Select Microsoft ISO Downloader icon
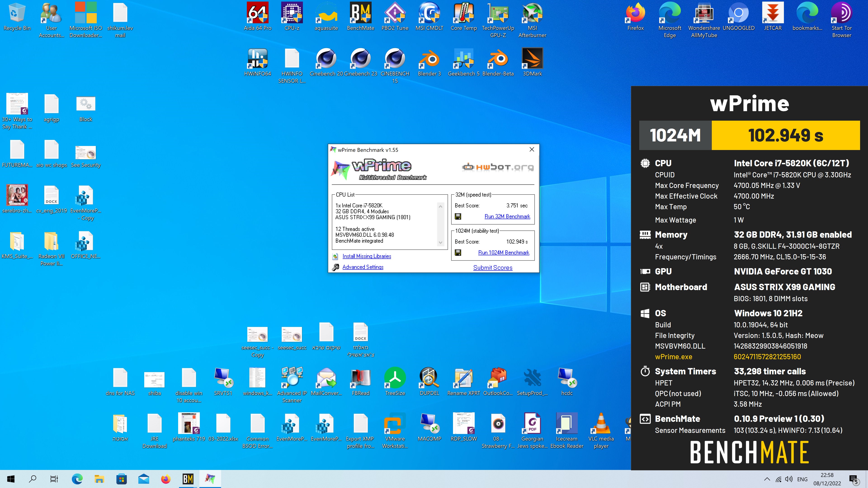Viewport: 868px width, 488px height. tap(86, 20)
